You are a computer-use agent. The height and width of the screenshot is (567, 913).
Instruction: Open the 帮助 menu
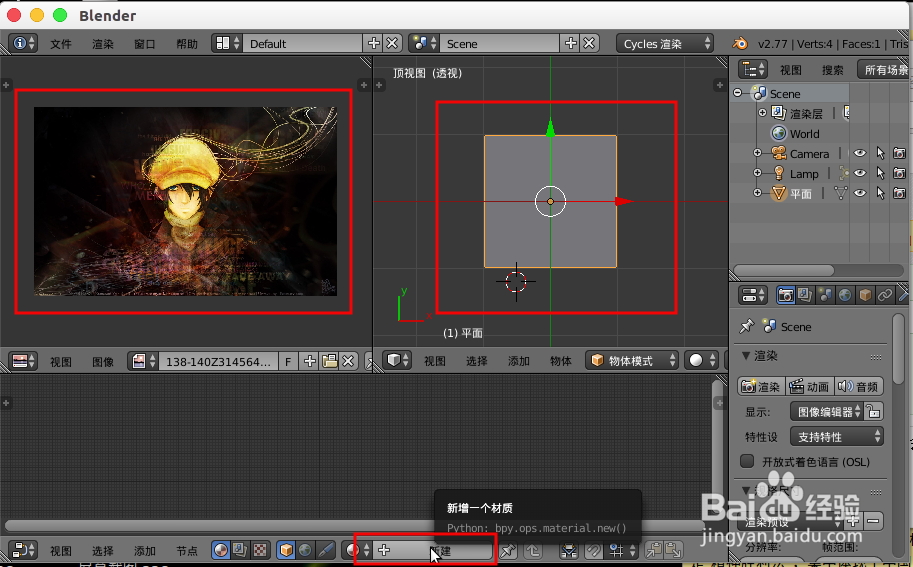187,44
